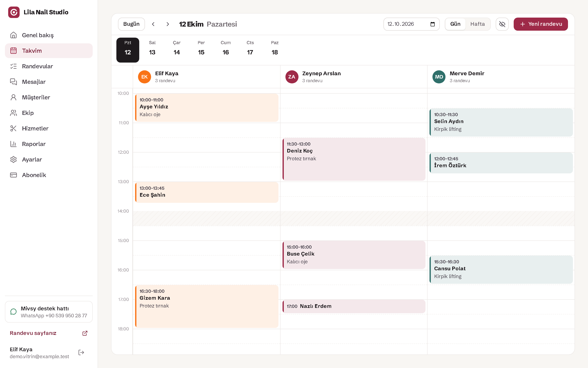Open the calendar picker icon in date field
588x368 pixels.
coord(432,24)
